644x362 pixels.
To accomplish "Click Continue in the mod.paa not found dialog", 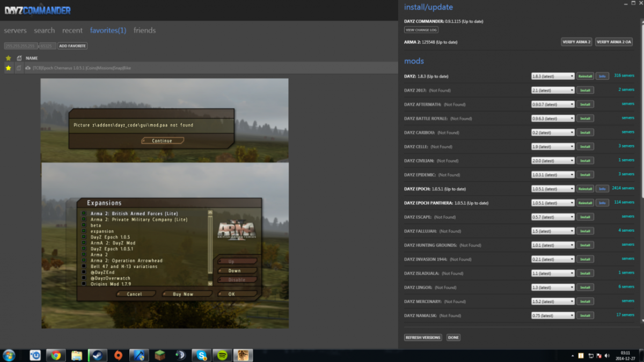I will (162, 141).
